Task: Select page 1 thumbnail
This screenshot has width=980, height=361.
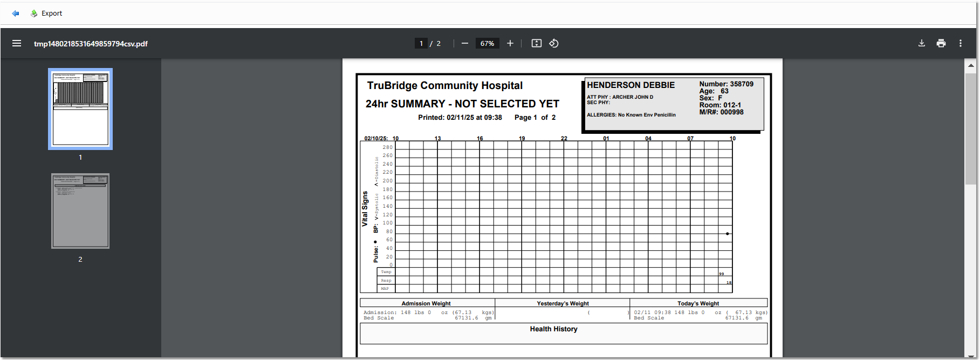Action: tap(80, 109)
